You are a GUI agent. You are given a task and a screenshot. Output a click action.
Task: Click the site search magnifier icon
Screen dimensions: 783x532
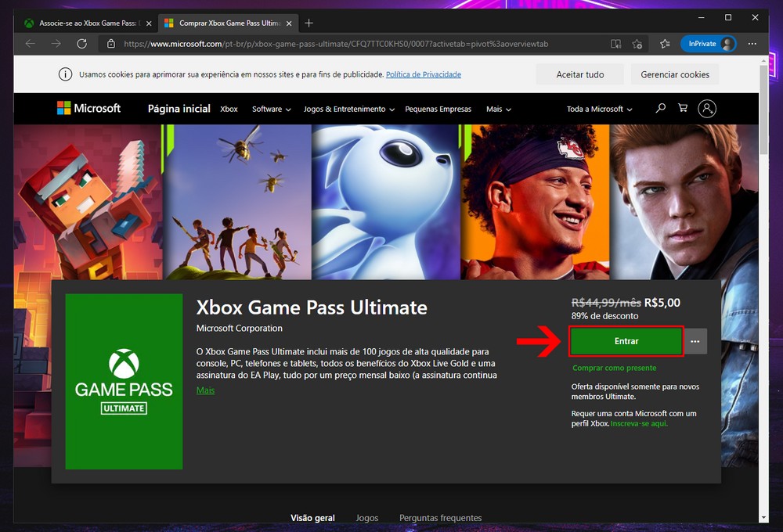pyautogui.click(x=660, y=108)
